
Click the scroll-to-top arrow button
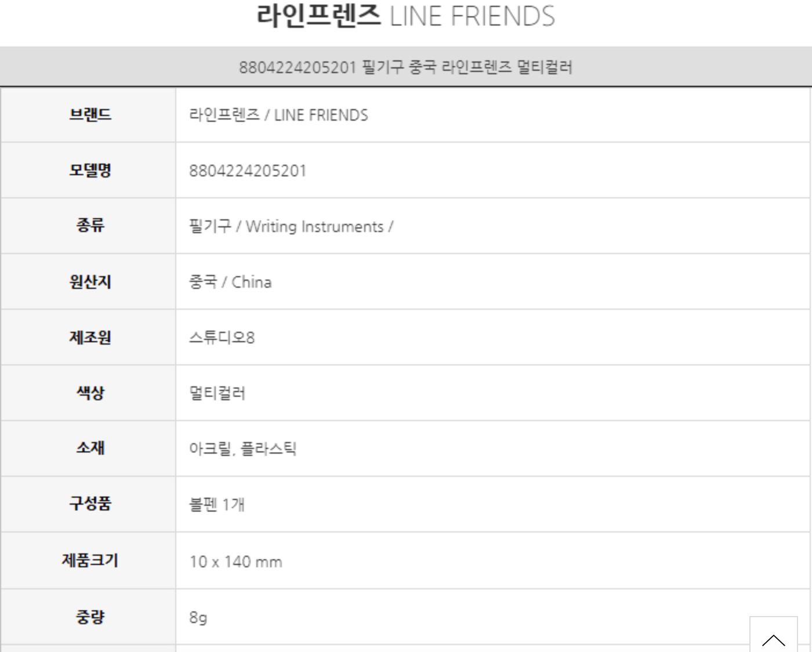(773, 636)
